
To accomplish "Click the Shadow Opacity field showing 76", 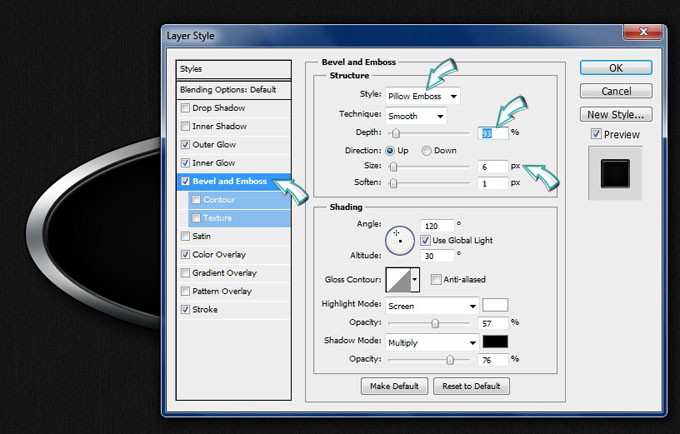I will click(x=493, y=360).
